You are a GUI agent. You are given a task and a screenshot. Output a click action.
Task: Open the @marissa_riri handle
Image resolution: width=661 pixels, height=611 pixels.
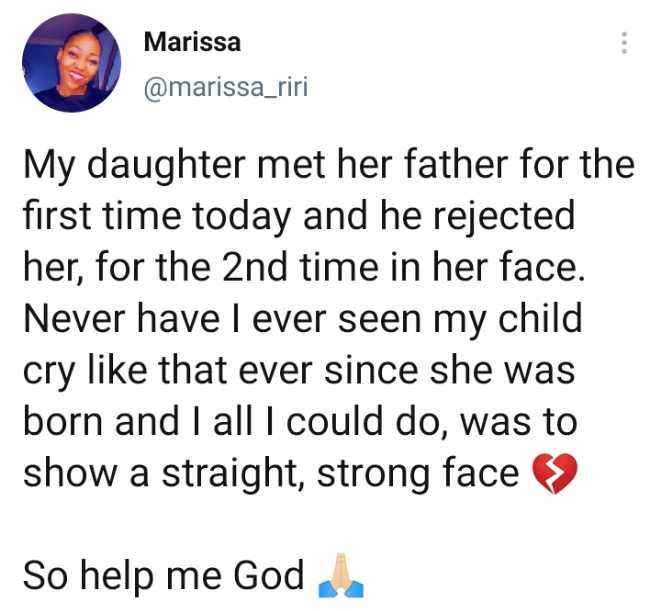pos(226,89)
